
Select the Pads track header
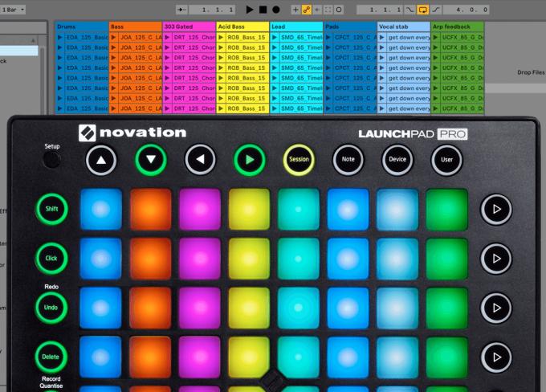tap(350, 27)
